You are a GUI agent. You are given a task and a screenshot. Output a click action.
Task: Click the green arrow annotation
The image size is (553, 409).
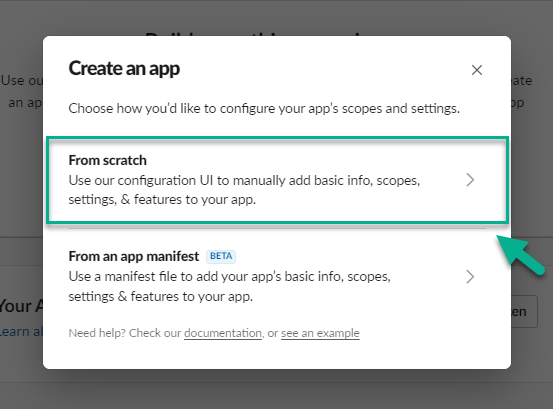pyautogui.click(x=521, y=254)
